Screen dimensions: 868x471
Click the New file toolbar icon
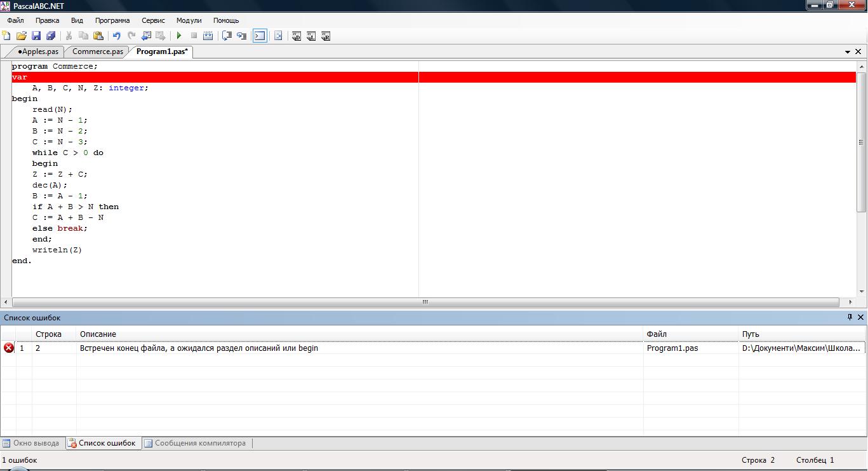[7, 36]
